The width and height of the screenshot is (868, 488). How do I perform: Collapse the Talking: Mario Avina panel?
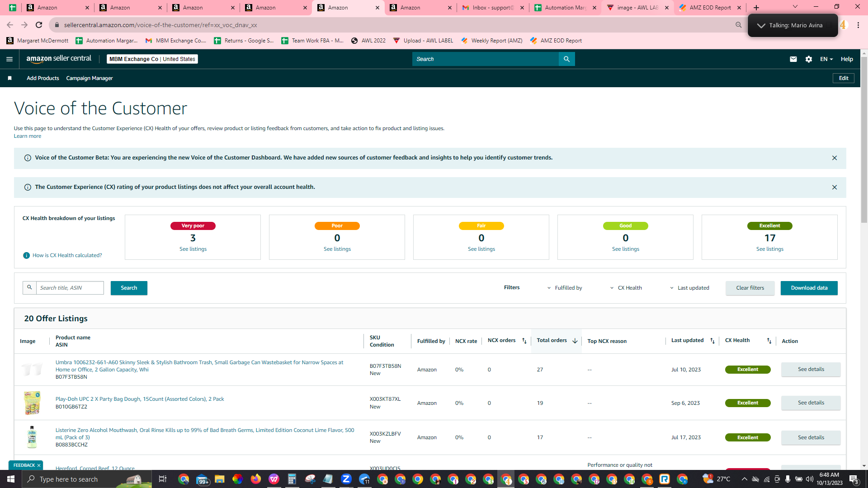point(761,26)
